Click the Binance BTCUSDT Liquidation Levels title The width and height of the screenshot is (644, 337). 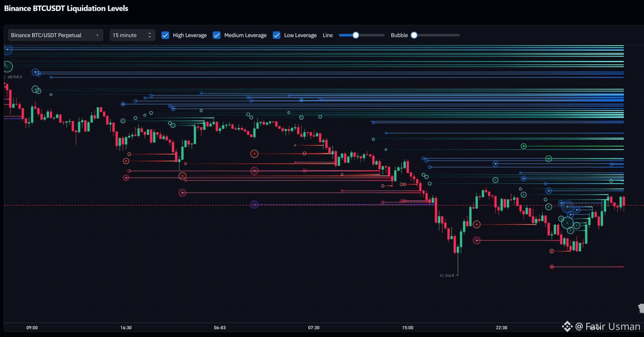click(x=66, y=9)
